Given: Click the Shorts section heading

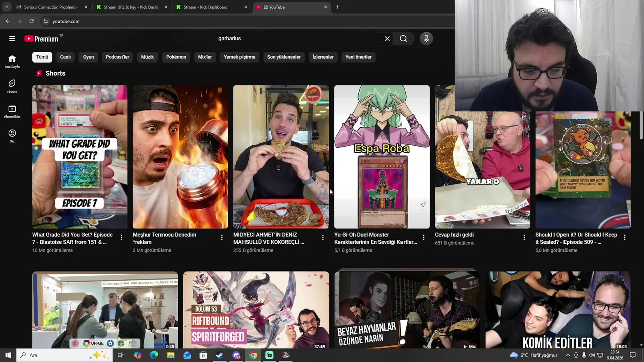Looking at the screenshot, I should [55, 73].
